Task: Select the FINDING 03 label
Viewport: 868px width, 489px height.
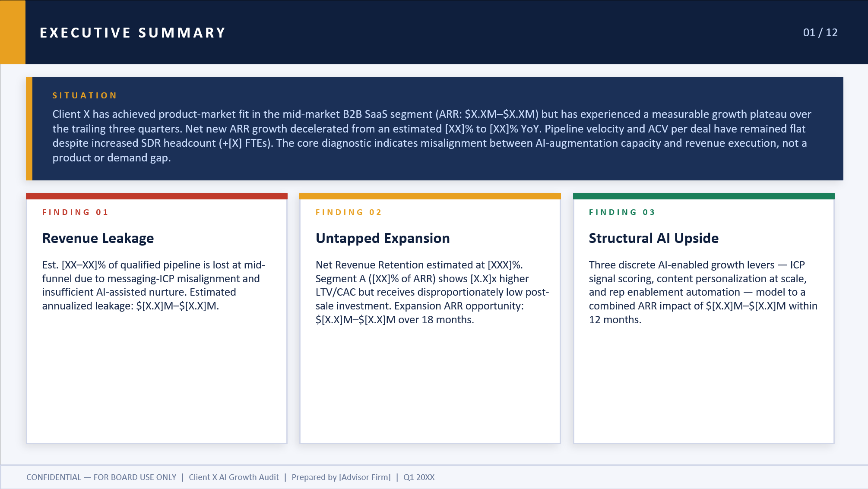Action: (622, 212)
